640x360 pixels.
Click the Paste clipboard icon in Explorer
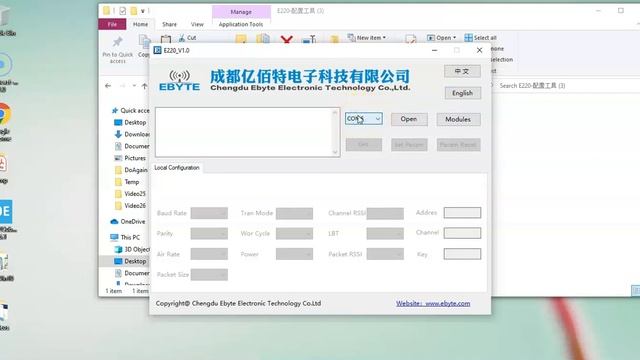pos(166,40)
